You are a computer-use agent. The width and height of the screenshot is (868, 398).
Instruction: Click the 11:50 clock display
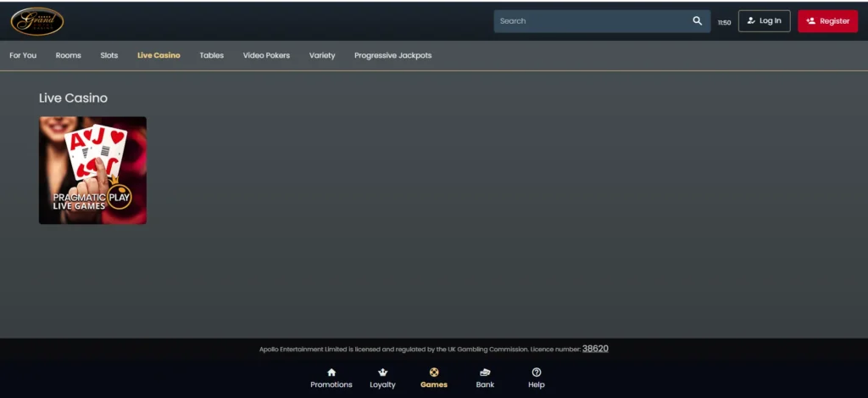click(724, 23)
